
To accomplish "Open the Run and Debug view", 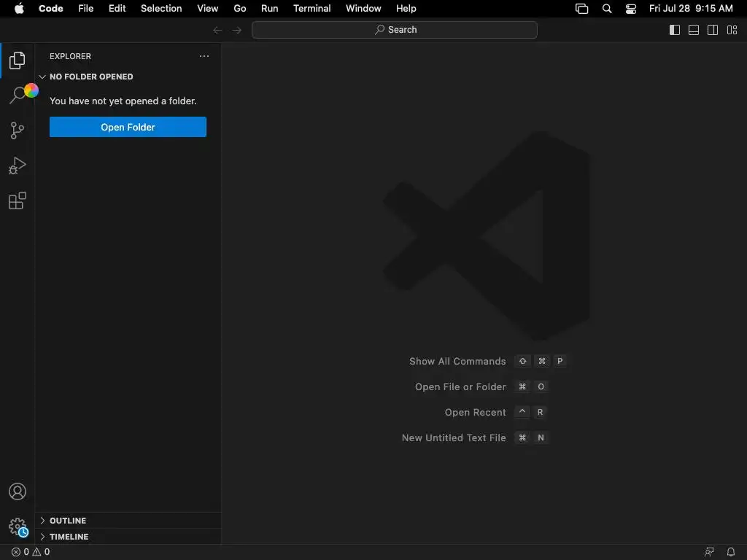I will (x=18, y=166).
